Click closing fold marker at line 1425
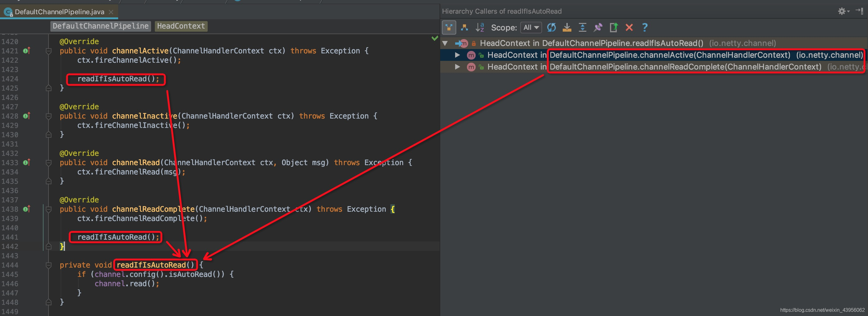 click(48, 88)
